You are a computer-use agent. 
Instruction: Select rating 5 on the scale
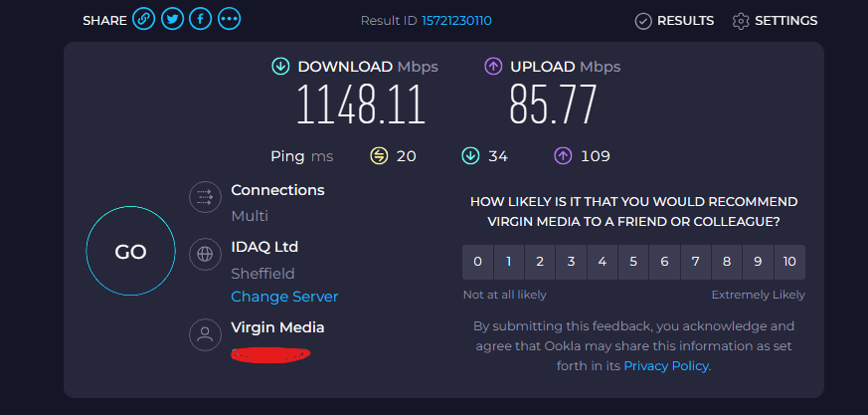(x=633, y=262)
